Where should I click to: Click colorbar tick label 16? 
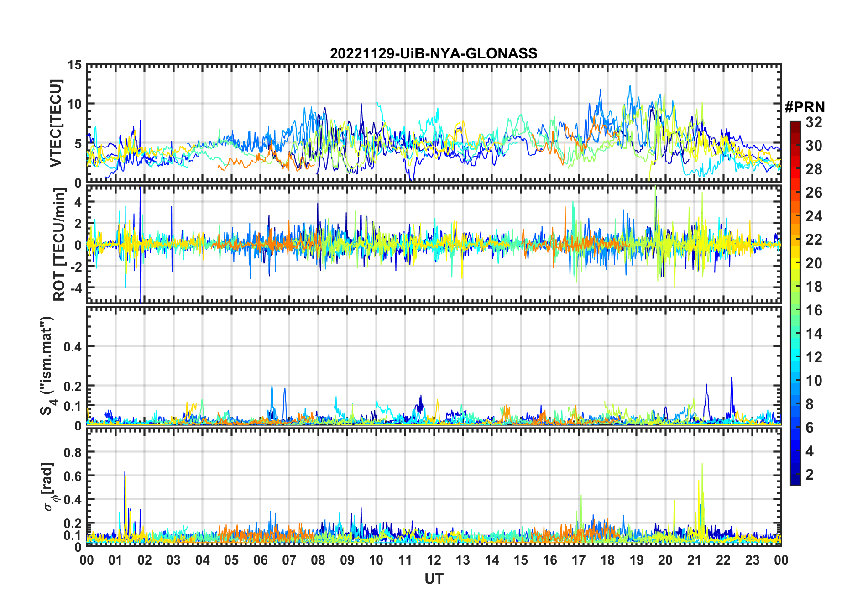(814, 310)
